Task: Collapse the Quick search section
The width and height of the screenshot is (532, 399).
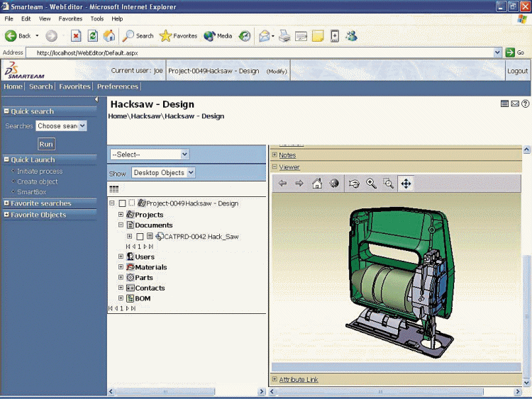Action: 6,111
